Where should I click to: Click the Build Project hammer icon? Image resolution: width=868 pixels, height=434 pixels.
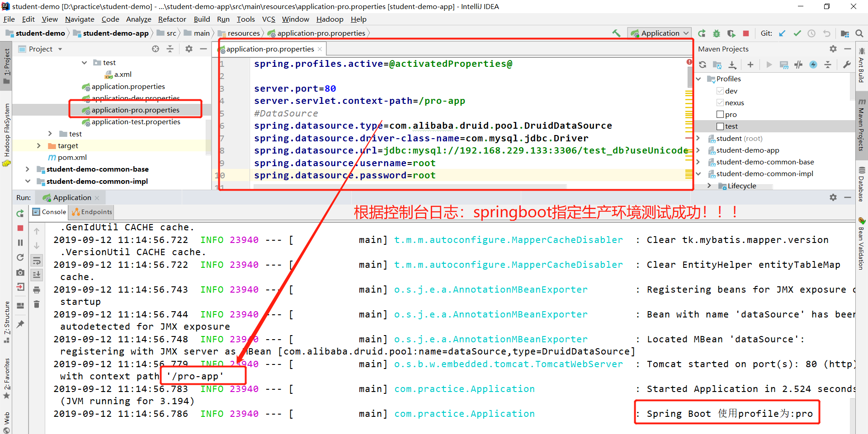616,33
